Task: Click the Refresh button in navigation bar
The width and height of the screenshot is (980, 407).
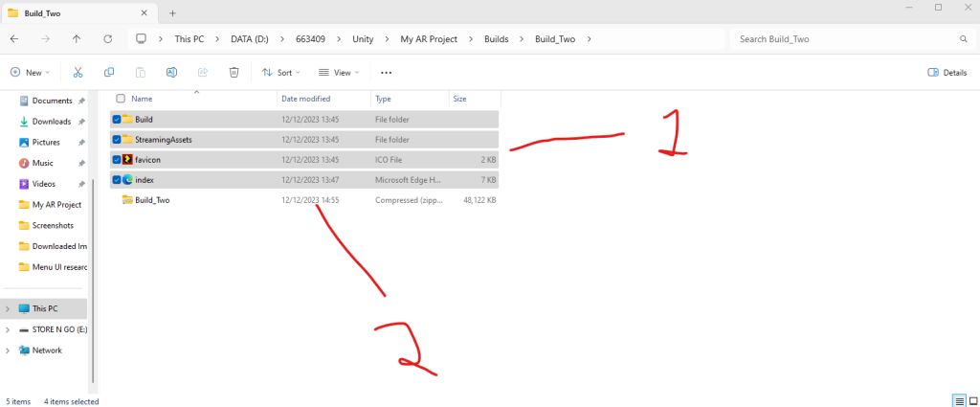Action: pyautogui.click(x=107, y=39)
